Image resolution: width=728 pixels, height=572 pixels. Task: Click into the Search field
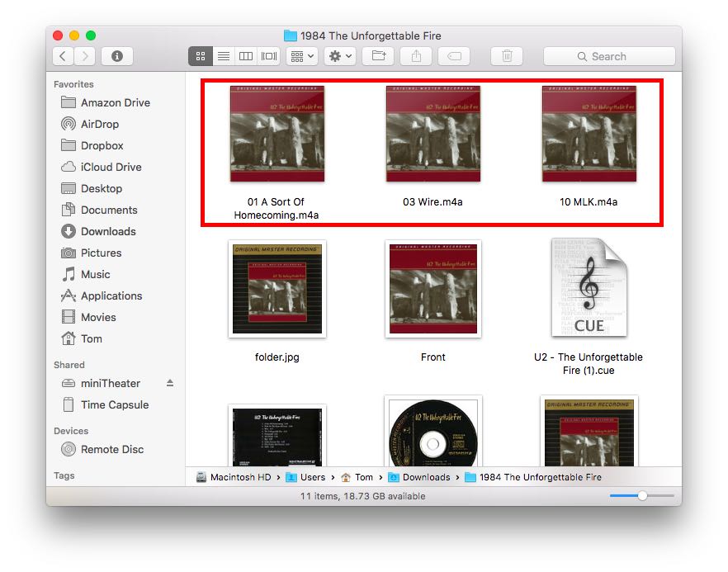[x=609, y=56]
